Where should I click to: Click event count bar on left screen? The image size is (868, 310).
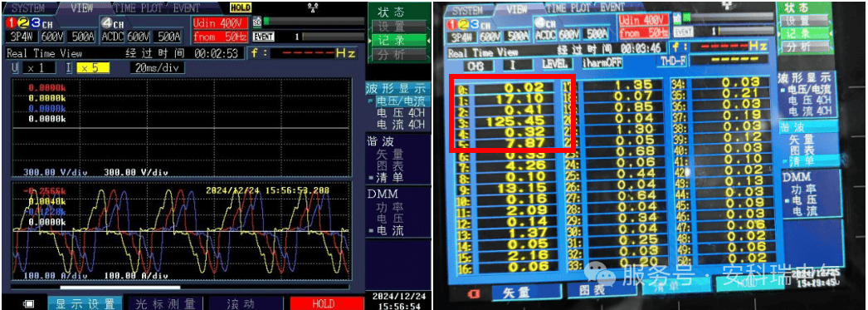tap(334, 37)
